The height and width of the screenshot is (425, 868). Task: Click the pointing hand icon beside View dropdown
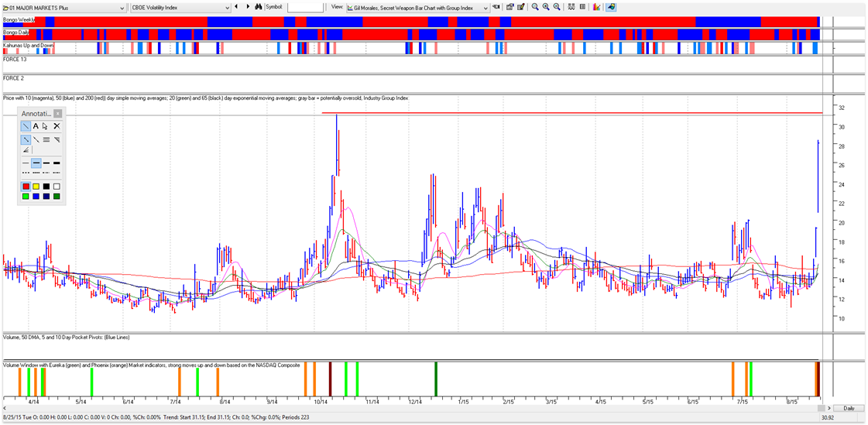496,7
